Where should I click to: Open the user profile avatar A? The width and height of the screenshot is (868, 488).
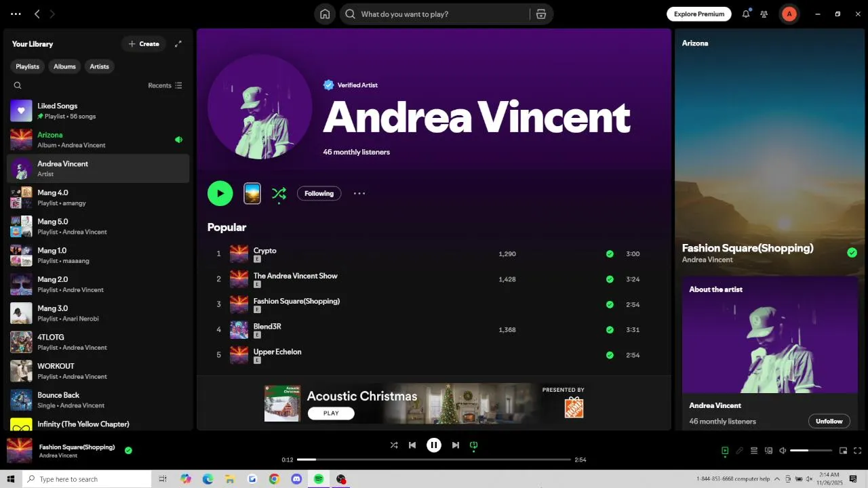point(789,14)
